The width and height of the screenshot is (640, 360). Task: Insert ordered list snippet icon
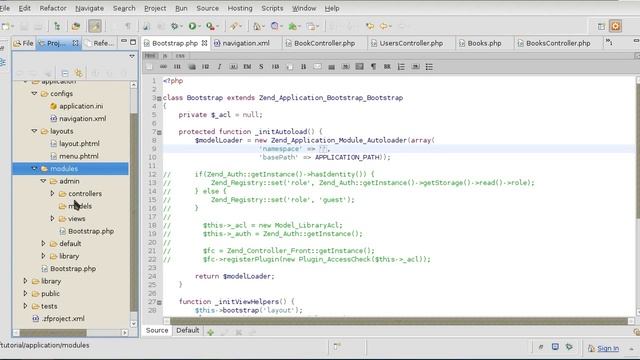401,67
